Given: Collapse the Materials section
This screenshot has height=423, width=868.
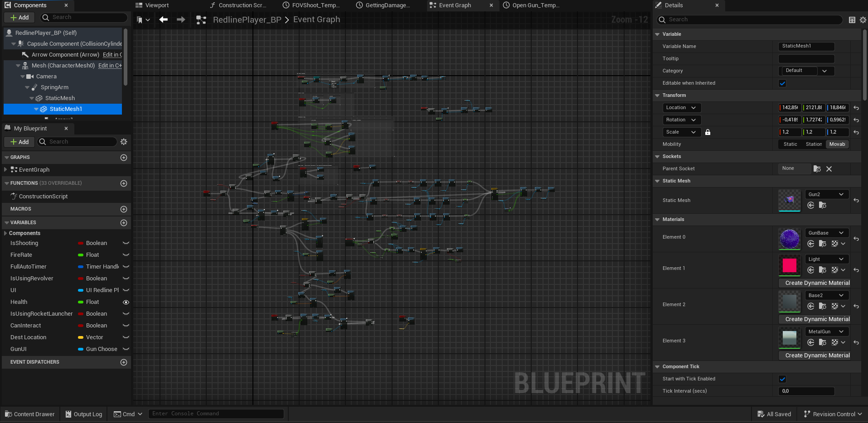Looking at the screenshot, I should coord(658,220).
